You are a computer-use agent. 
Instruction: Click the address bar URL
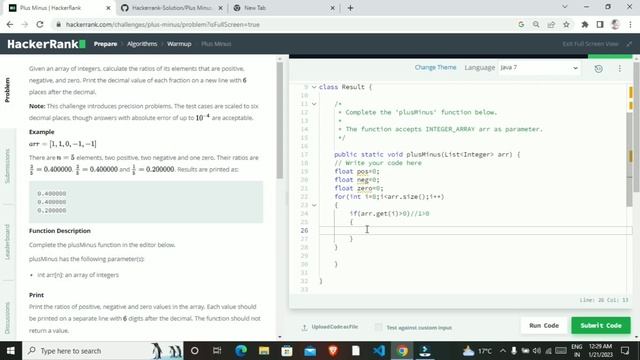click(162, 24)
